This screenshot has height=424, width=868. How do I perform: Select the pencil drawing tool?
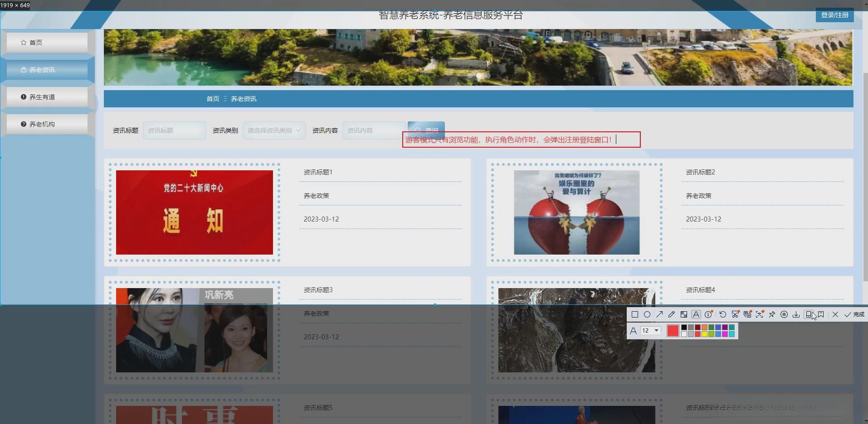672,314
